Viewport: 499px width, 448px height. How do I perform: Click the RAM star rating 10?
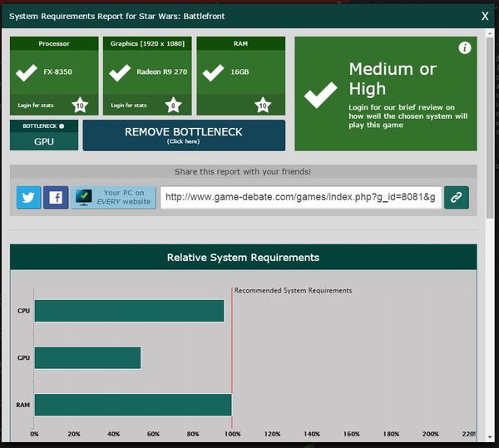click(263, 106)
